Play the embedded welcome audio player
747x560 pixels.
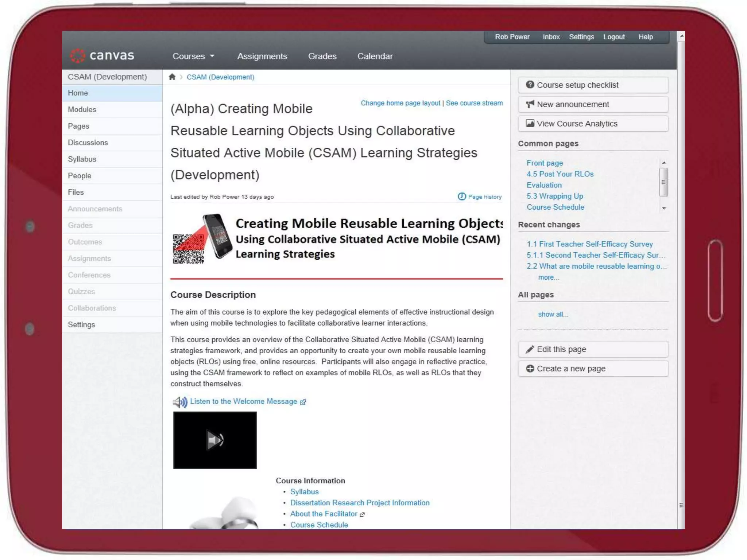coord(215,440)
